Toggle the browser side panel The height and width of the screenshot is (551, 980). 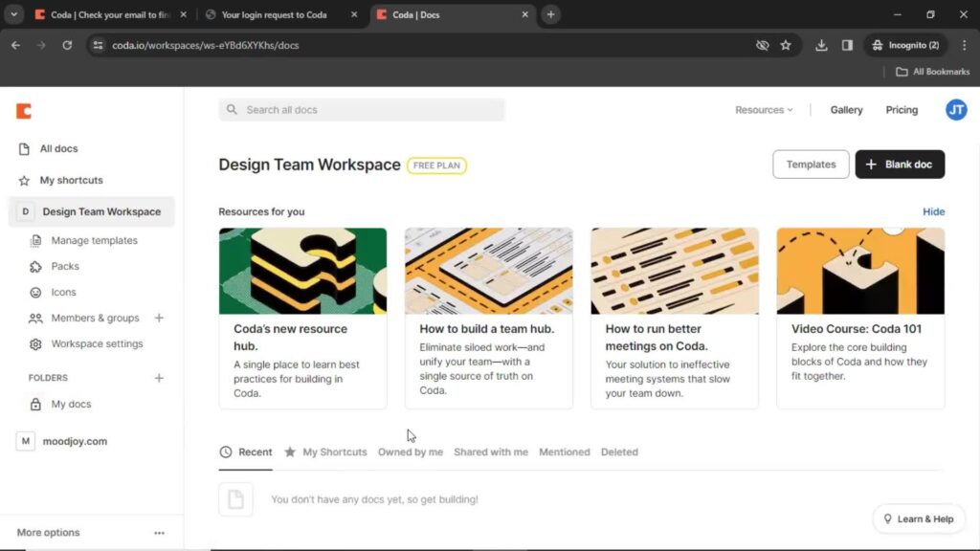848,46
